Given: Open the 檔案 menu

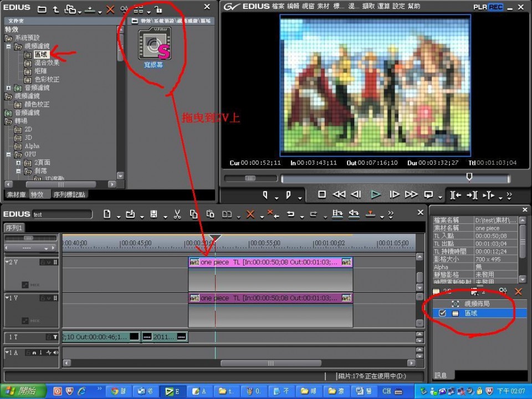Looking at the screenshot, I should pos(279,6).
